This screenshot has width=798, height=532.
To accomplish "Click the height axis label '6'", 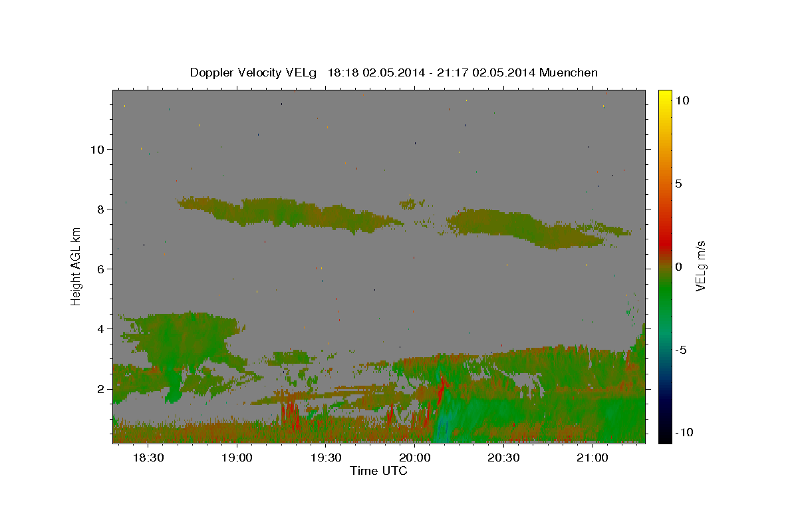I will pos(101,269).
